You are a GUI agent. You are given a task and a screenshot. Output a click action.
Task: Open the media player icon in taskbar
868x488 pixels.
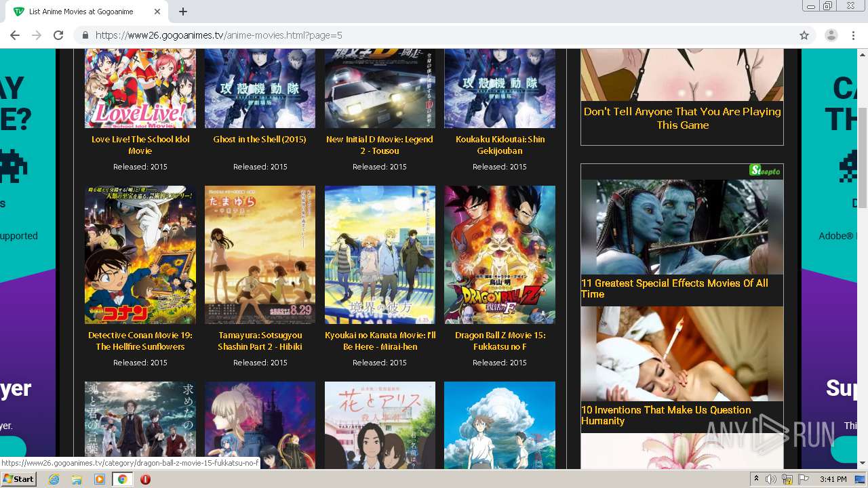click(100, 479)
